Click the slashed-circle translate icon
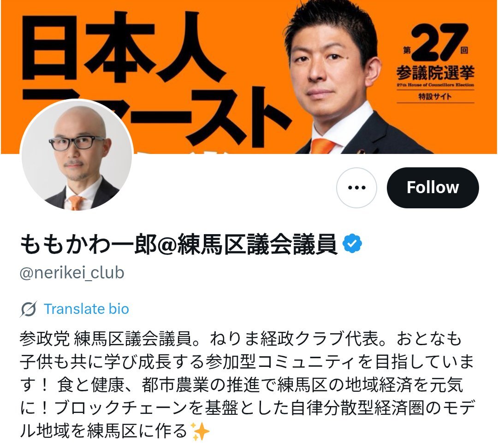 point(28,309)
